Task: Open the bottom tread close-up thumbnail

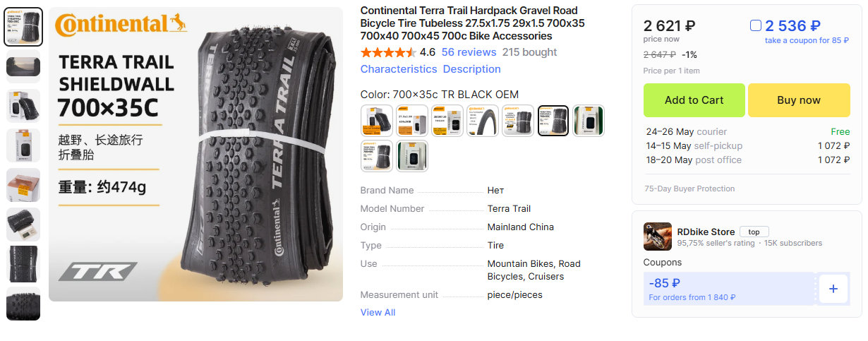Action: (23, 304)
